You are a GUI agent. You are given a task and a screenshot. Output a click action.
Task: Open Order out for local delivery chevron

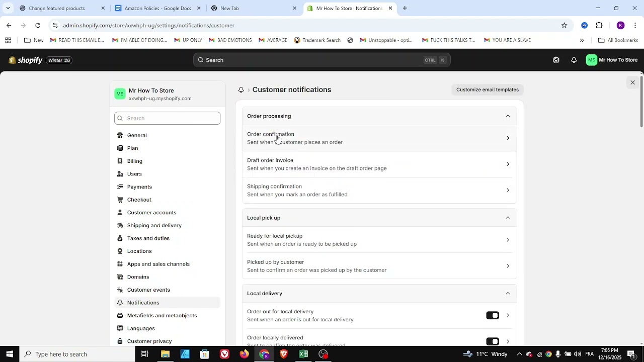tap(508, 315)
